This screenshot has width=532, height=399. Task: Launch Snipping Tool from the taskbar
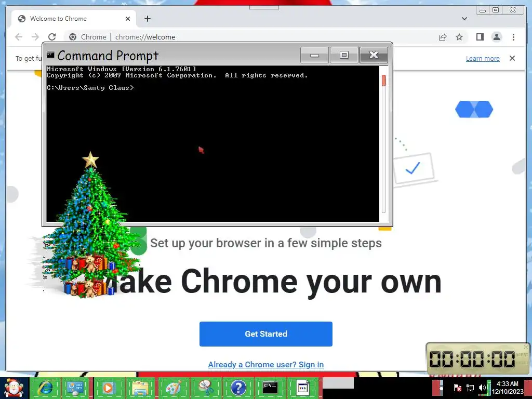coord(206,388)
